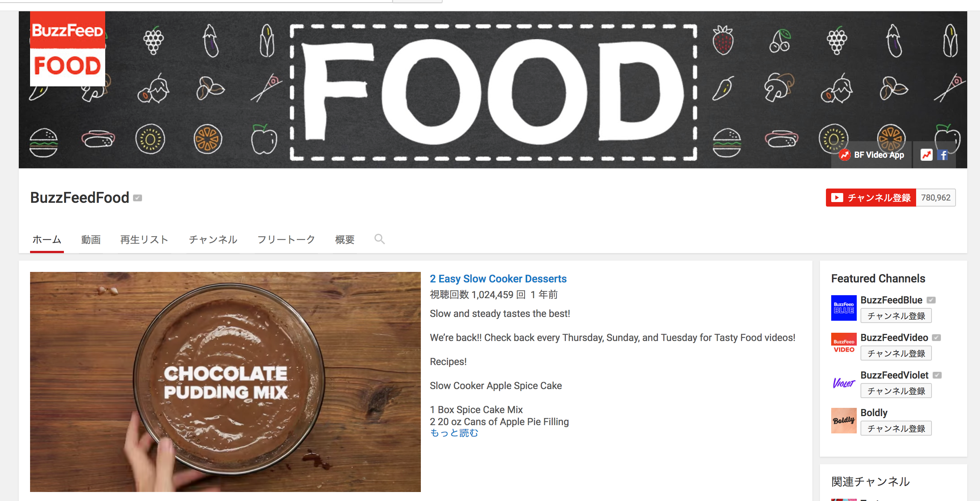Viewport: 980px width, 501px height.
Task: Subscribe to BuzzFeedBlue channel
Action: 896,316
